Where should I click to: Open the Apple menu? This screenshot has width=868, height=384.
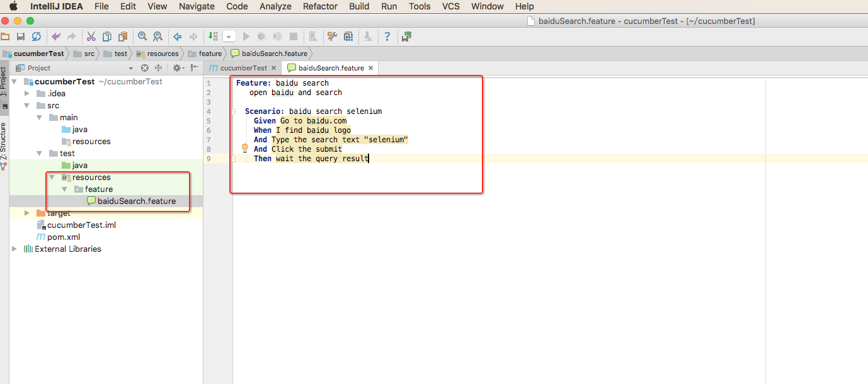pyautogui.click(x=13, y=6)
